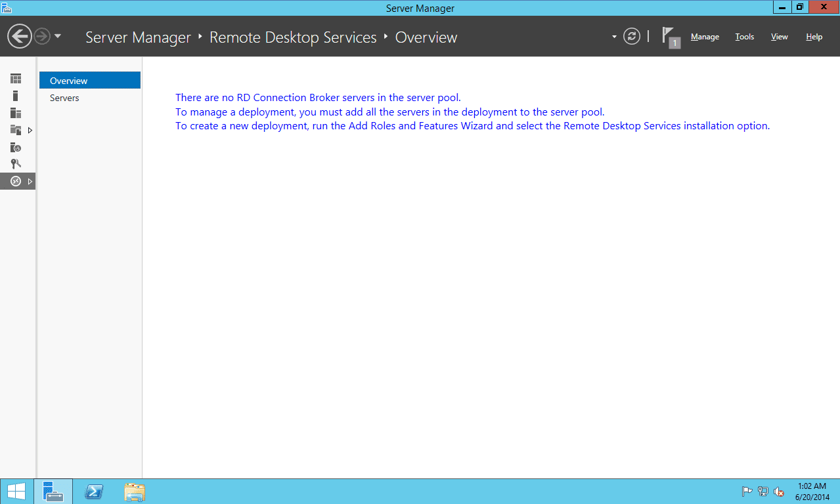This screenshot has height=504, width=840.
Task: Click the 'no RD Connection Broker servers' message
Action: point(319,98)
